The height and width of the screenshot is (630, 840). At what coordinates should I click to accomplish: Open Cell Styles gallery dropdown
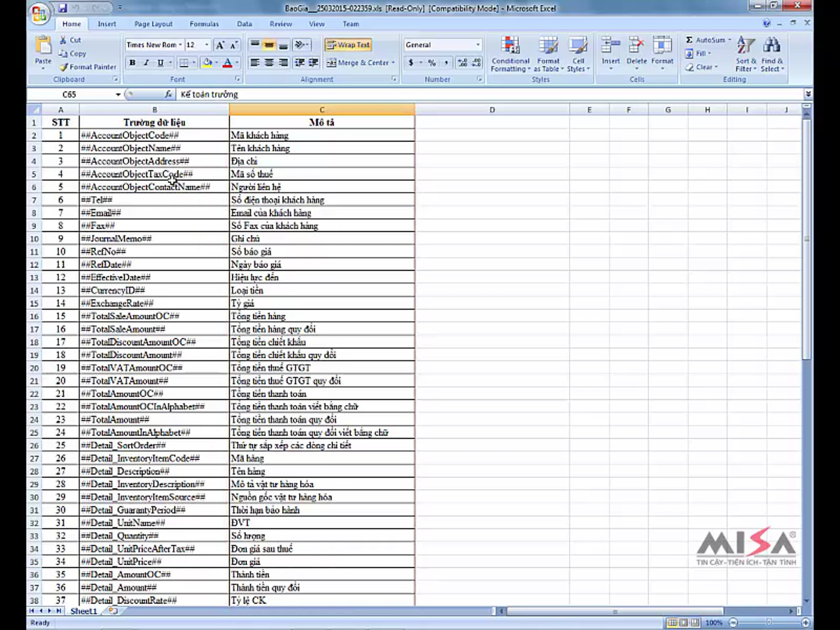[578, 54]
